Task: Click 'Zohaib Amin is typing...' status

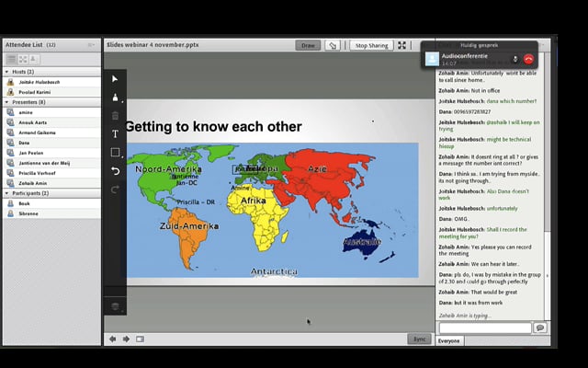Action: point(465,316)
